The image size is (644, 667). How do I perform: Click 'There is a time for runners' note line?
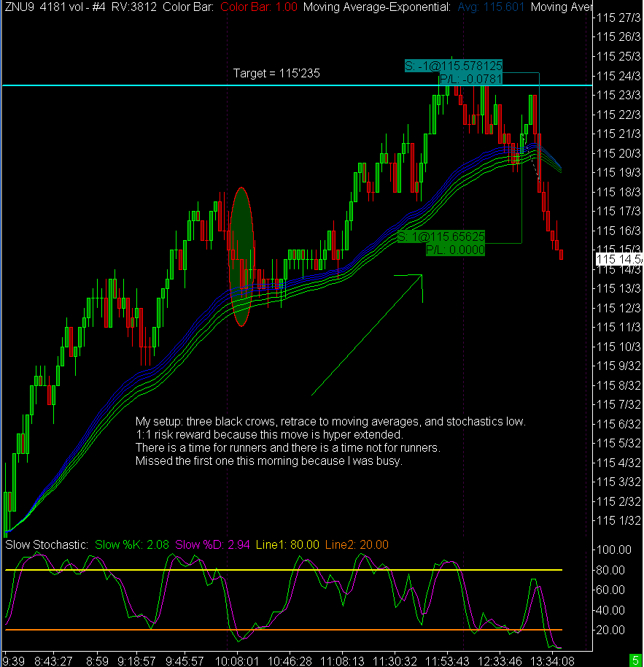point(288,448)
